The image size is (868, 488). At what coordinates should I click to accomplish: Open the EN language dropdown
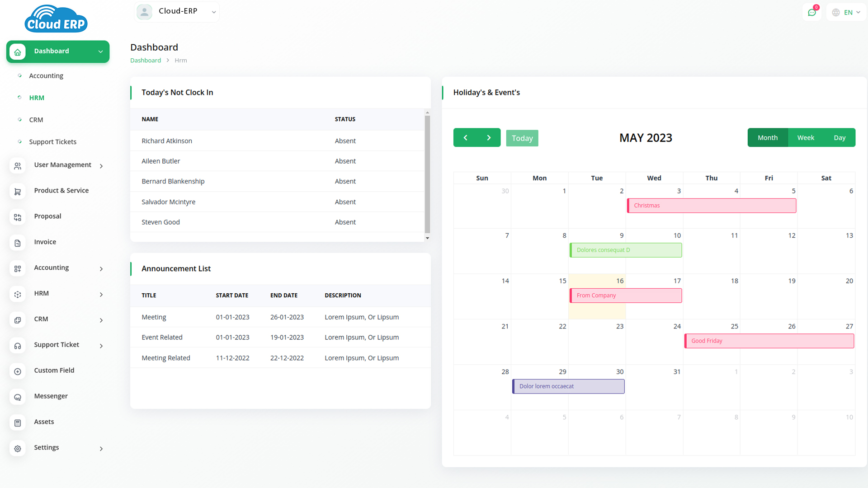846,12
